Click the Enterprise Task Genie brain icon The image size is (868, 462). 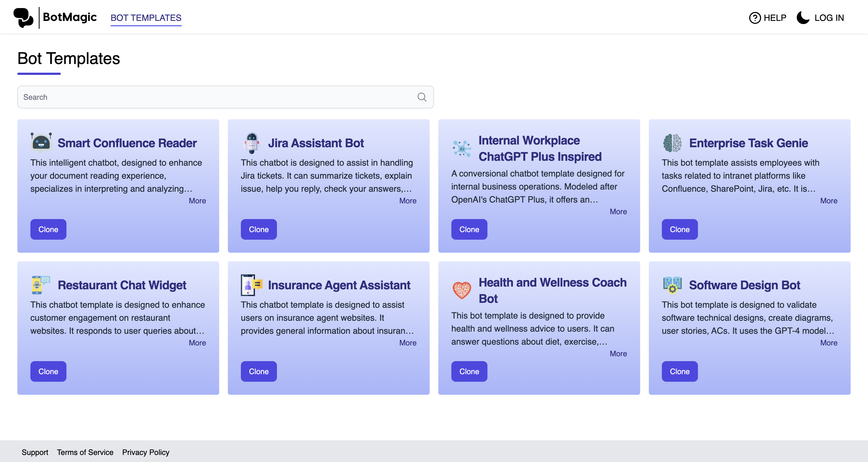point(672,143)
